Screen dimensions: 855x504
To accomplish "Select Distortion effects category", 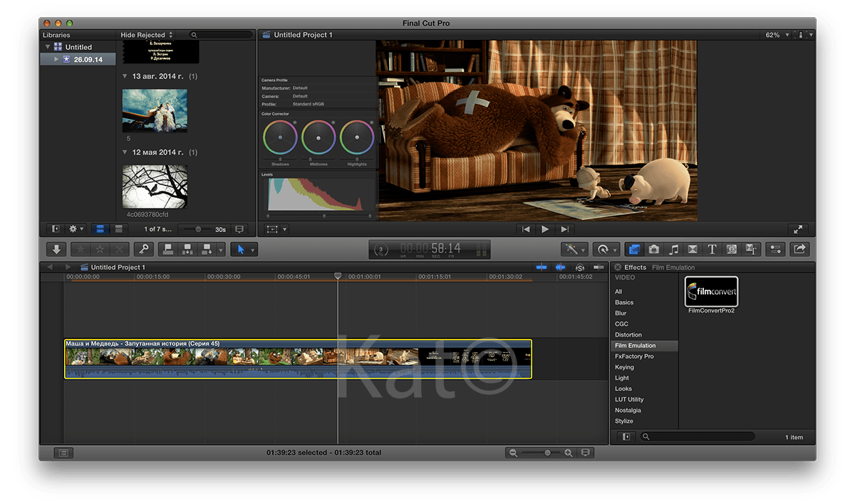I will pos(628,335).
